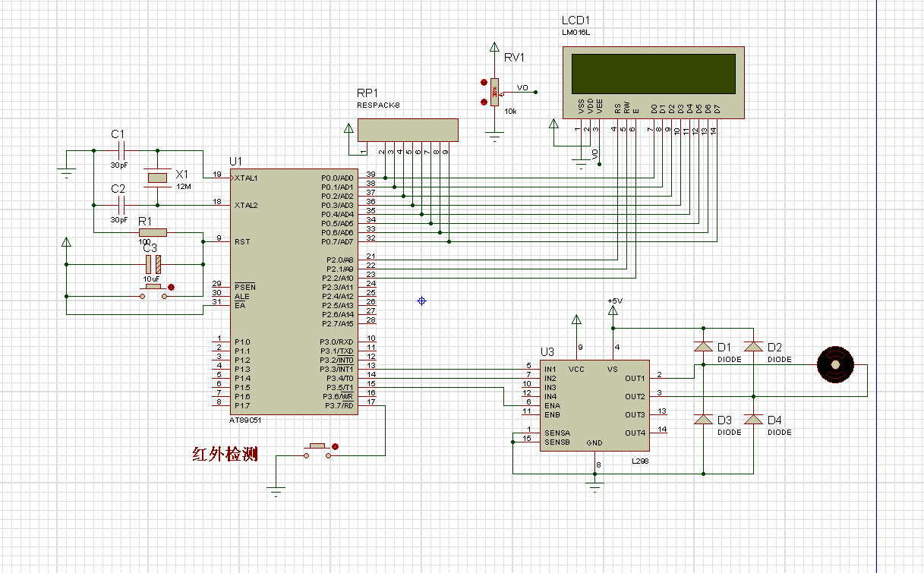Click the LCD1 reference label
Screen dimensions: 924x573
click(x=576, y=20)
